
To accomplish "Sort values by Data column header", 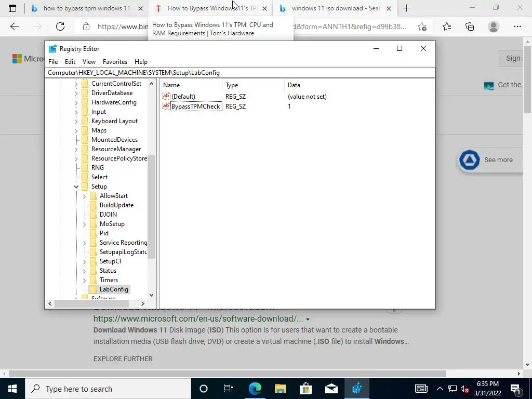I will [x=358, y=85].
